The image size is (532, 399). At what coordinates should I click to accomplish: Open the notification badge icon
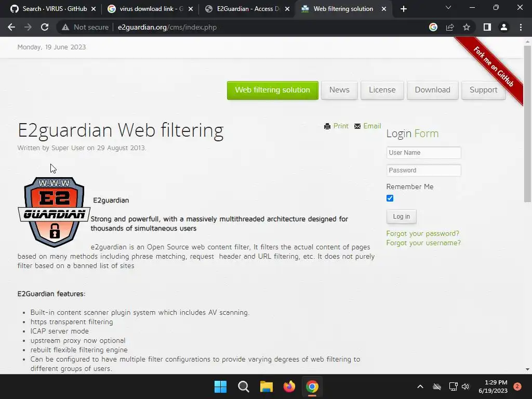[x=517, y=387]
